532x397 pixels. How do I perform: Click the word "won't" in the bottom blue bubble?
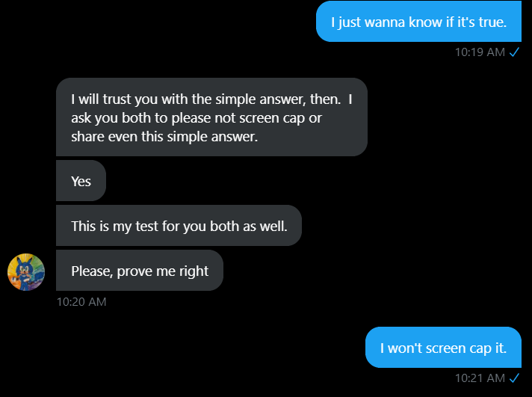pos(405,348)
